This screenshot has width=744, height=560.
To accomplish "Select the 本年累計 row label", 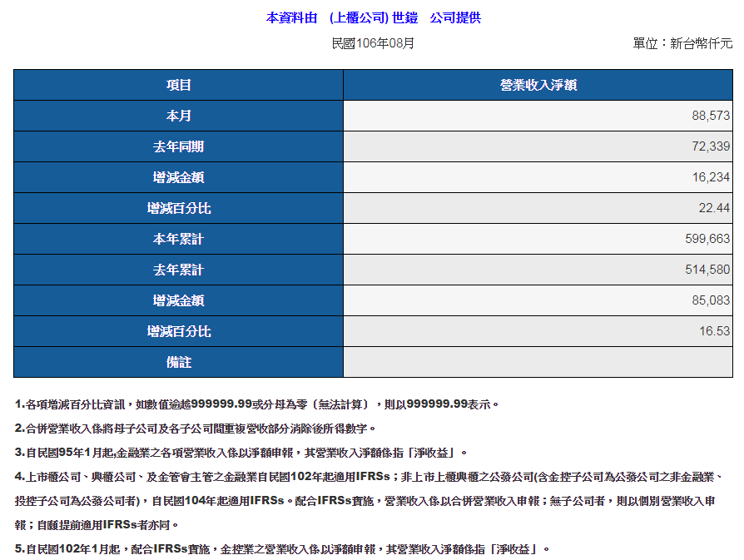I will (x=178, y=239).
